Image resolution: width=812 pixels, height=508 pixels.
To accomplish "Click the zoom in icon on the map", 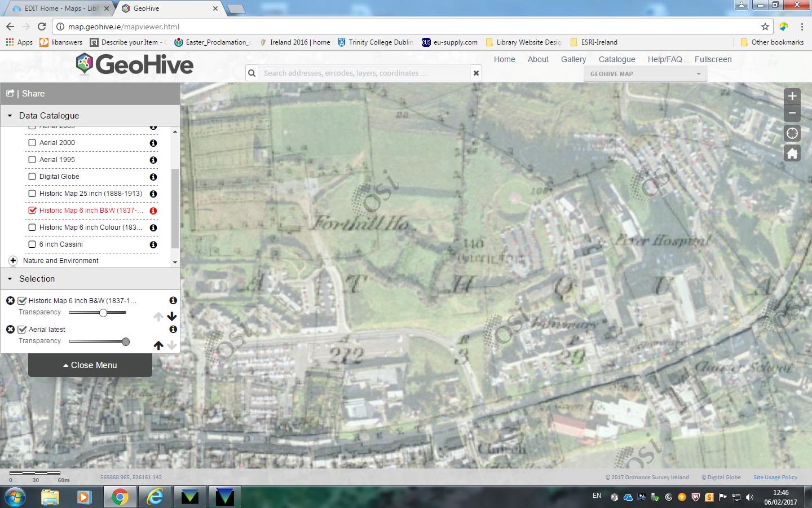I will coord(792,96).
